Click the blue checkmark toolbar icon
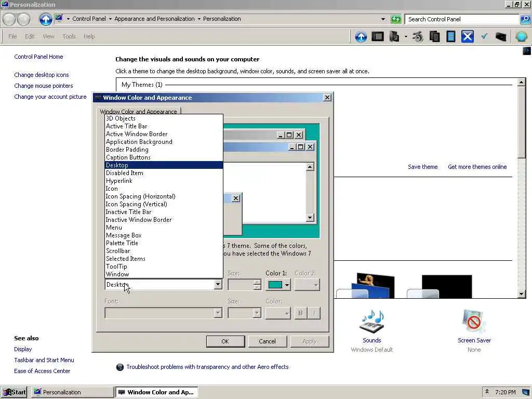The width and height of the screenshot is (532, 399). (484, 36)
